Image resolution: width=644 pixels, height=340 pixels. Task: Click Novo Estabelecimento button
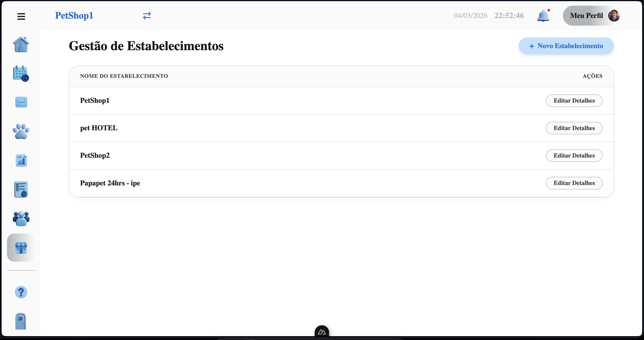coord(566,46)
